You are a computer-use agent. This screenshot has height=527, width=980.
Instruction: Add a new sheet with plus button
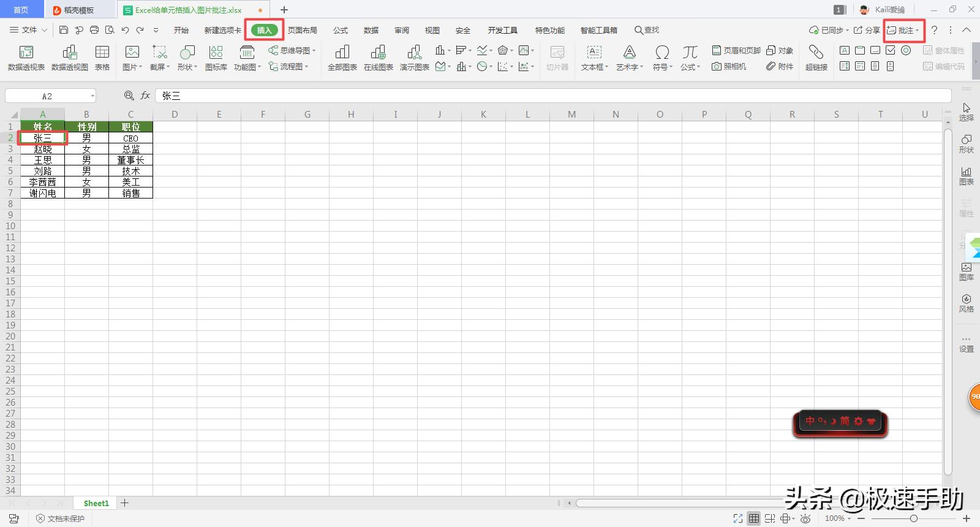(125, 503)
